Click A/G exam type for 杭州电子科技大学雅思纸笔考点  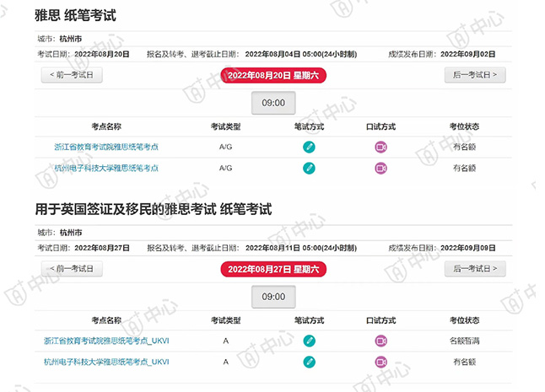[225, 168]
